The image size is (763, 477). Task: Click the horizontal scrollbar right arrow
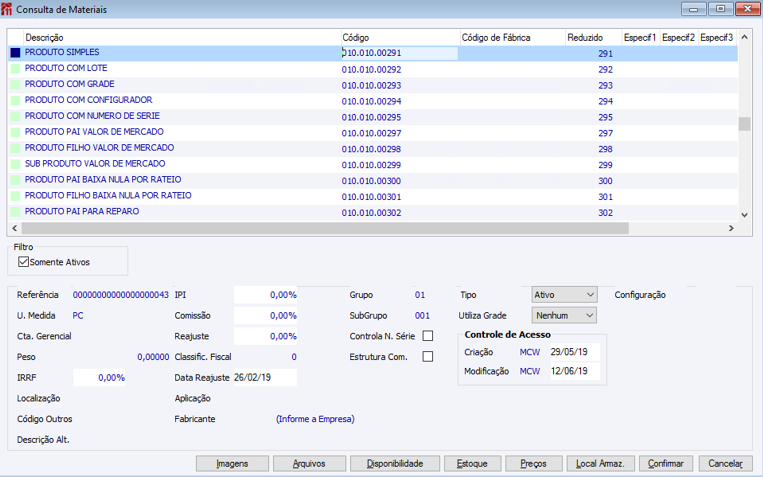click(x=731, y=228)
